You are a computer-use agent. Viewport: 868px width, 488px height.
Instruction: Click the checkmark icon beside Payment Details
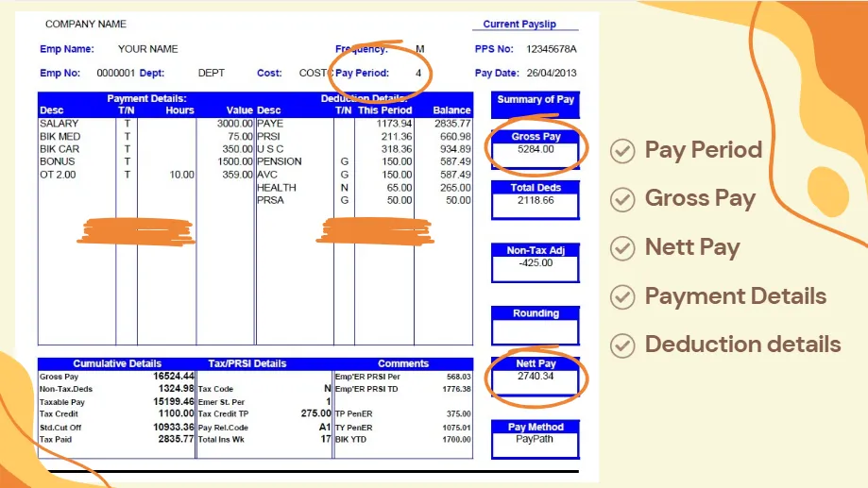pyautogui.click(x=622, y=297)
